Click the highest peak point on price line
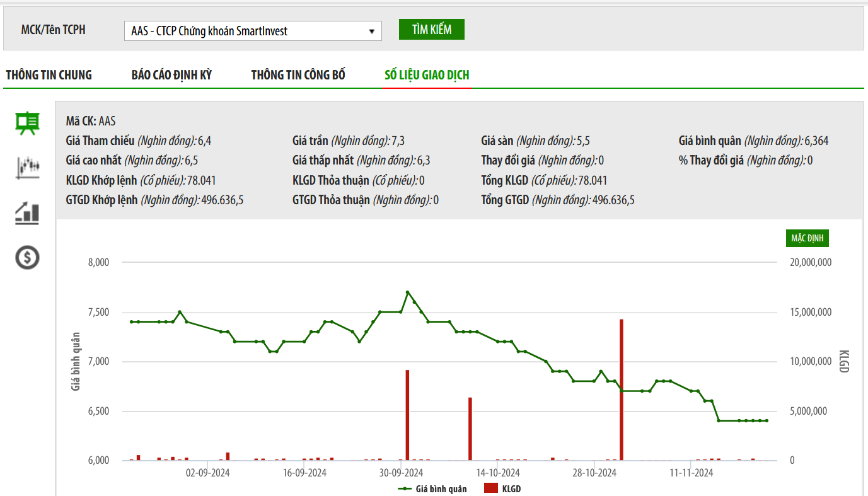Viewport: 868px width, 496px height. pos(407,292)
